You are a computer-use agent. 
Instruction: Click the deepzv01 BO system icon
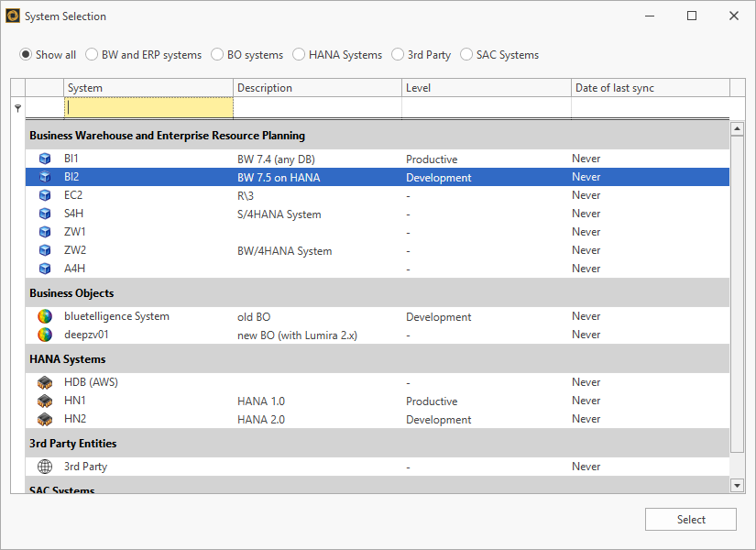(x=46, y=335)
